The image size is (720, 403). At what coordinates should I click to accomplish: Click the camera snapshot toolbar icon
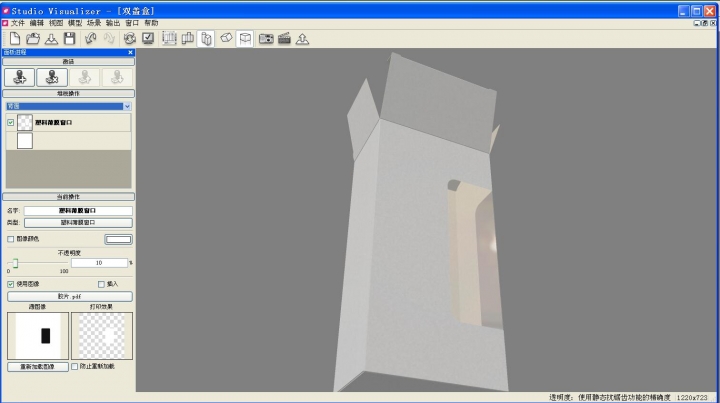266,38
